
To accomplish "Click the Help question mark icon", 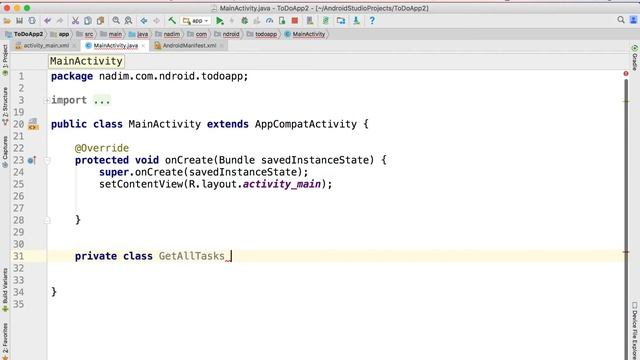I will tap(372, 21).
